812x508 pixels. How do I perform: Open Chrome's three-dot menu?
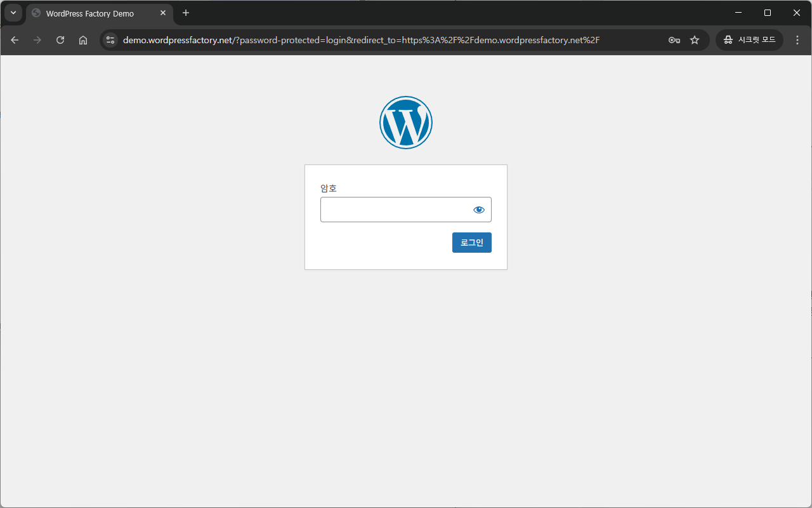pyautogui.click(x=797, y=40)
